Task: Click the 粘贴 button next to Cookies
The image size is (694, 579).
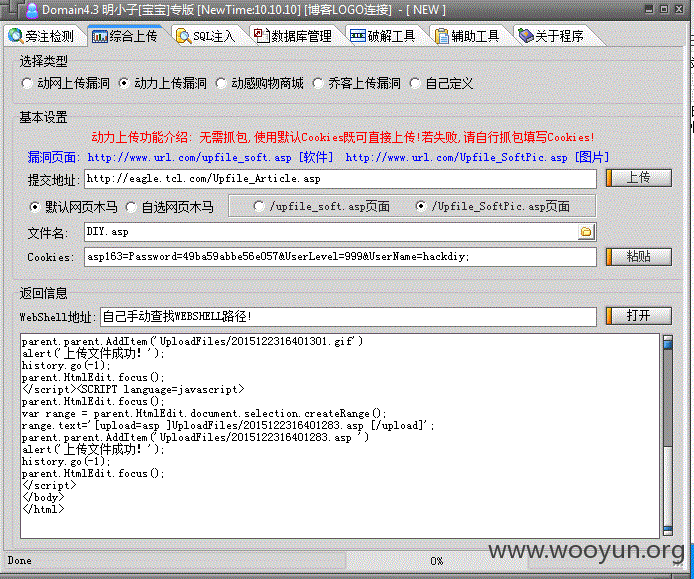Action: (x=639, y=257)
